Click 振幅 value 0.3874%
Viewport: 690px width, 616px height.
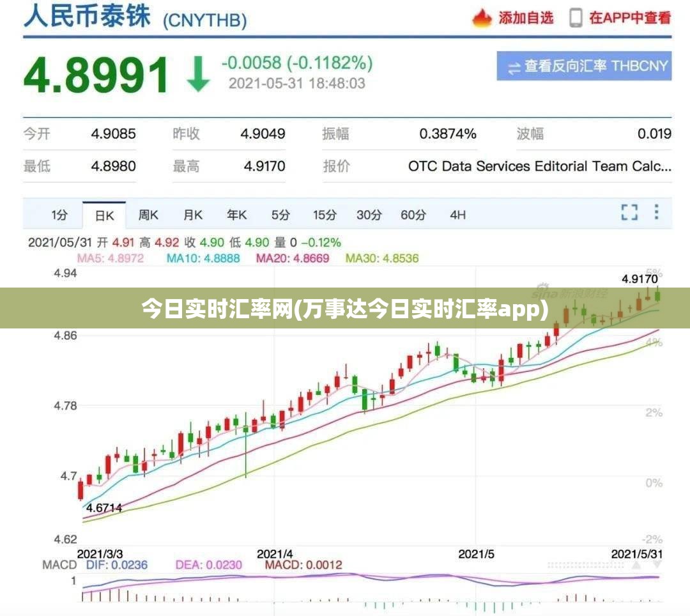tap(447, 134)
